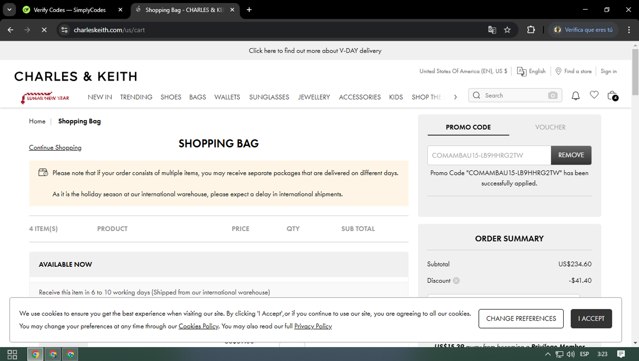Open the KIDS menu
This screenshot has height=361, width=639.
tap(396, 97)
